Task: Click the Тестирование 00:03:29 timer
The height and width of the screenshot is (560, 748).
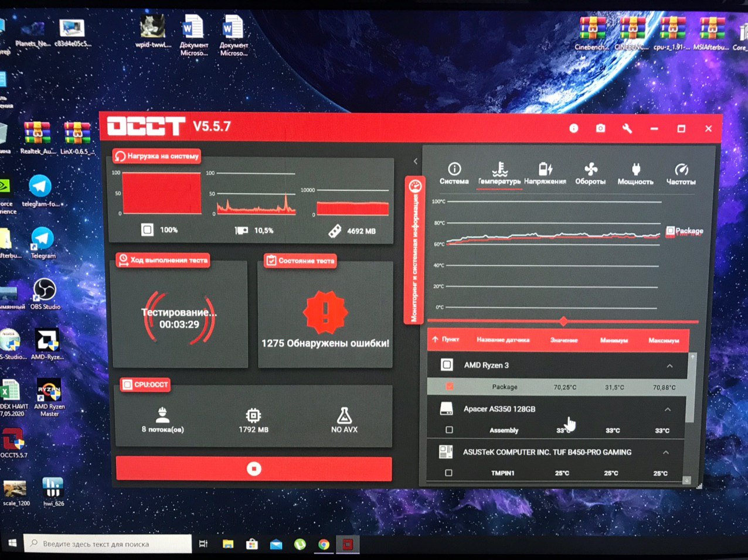Action: pyautogui.click(x=179, y=318)
